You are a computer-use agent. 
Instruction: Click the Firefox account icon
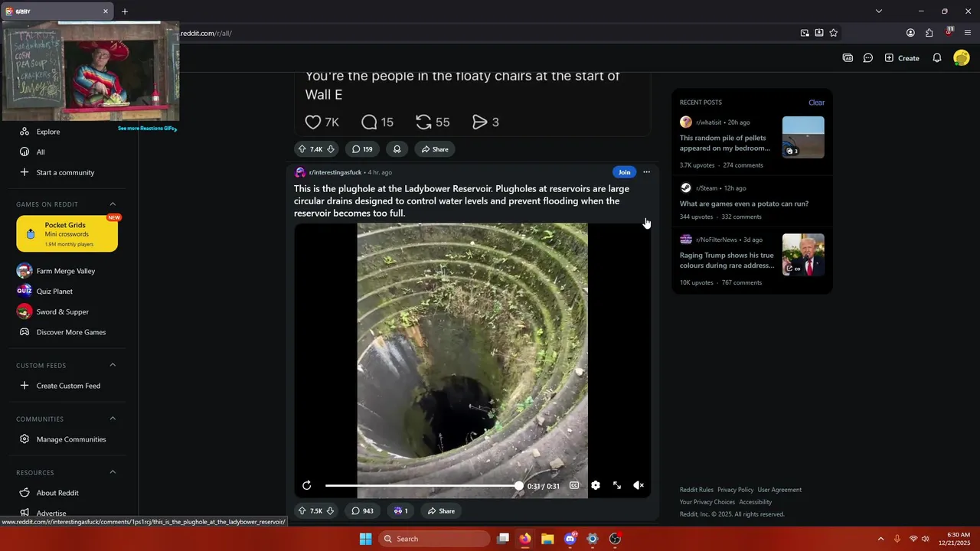(x=910, y=33)
